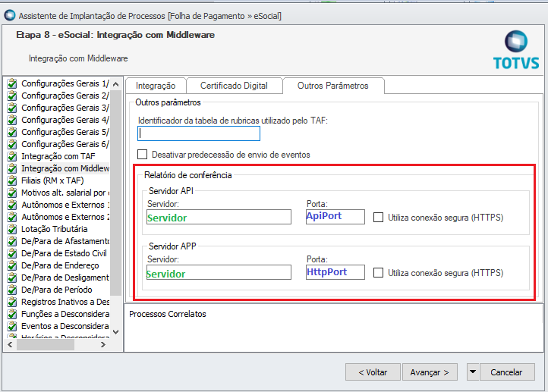This screenshot has width=548, height=392.
Task: Click the Servidor APP Porta field
Action: click(335, 272)
